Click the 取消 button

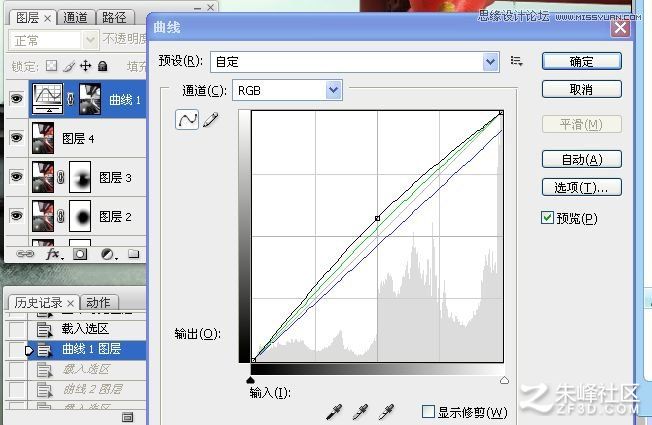581,89
